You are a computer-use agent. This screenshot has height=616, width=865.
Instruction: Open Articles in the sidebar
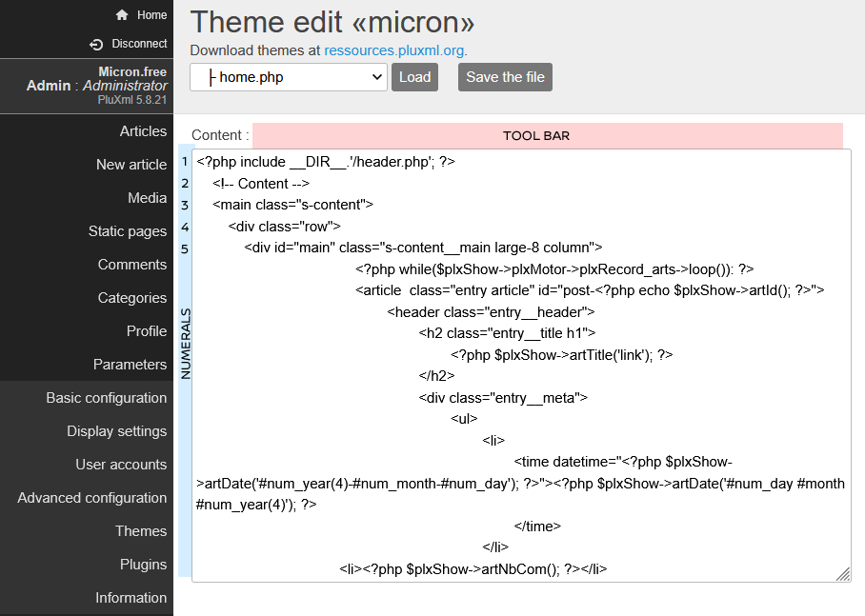point(143,131)
